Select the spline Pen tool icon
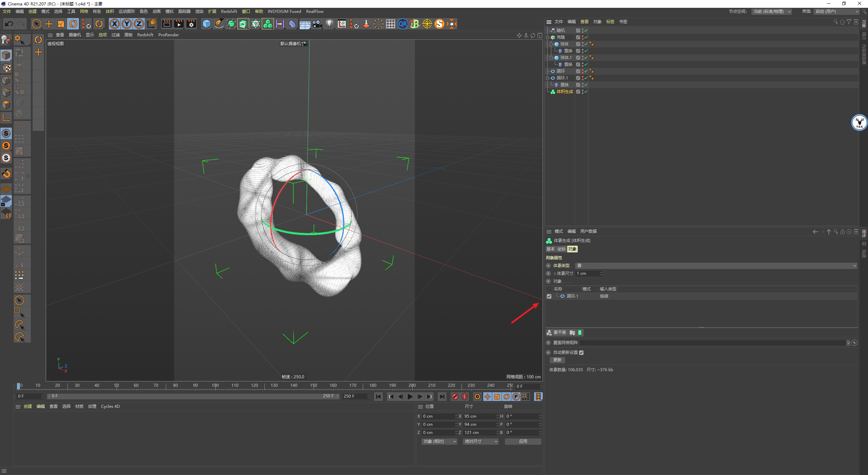The height and width of the screenshot is (475, 868). pos(219,24)
